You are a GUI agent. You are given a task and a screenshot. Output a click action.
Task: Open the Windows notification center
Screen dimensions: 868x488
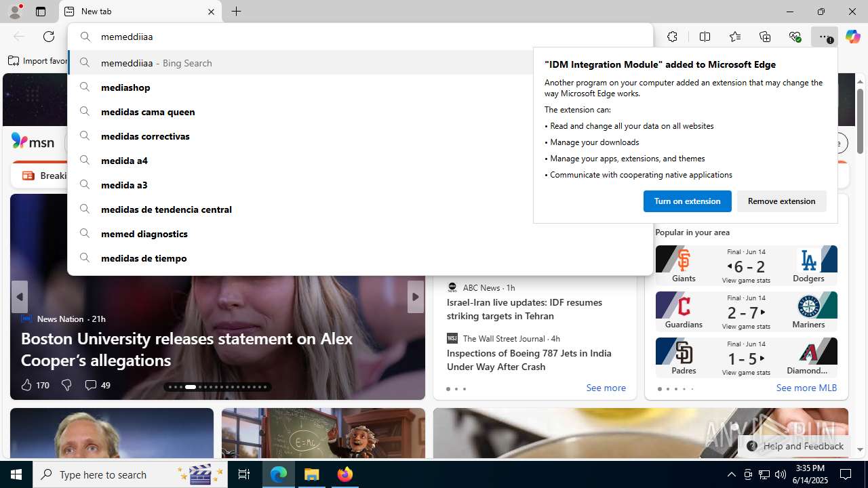click(x=846, y=474)
